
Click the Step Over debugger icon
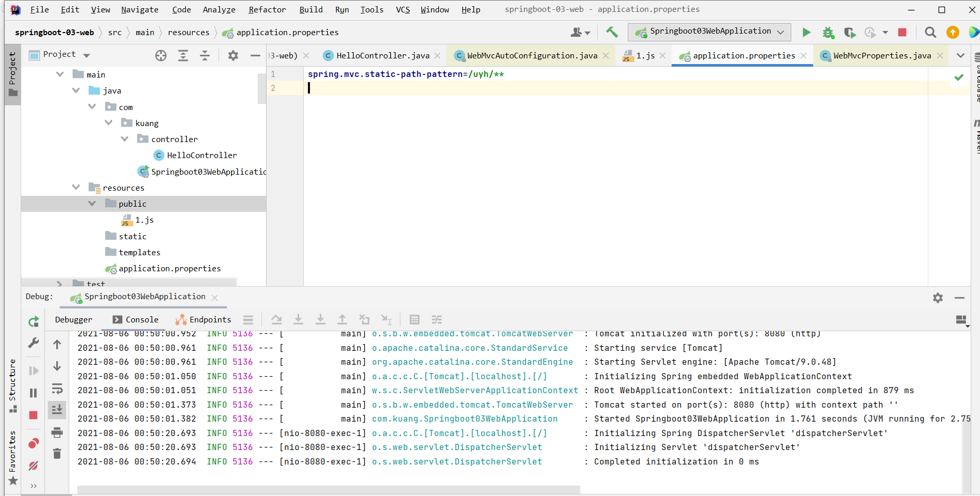point(276,320)
